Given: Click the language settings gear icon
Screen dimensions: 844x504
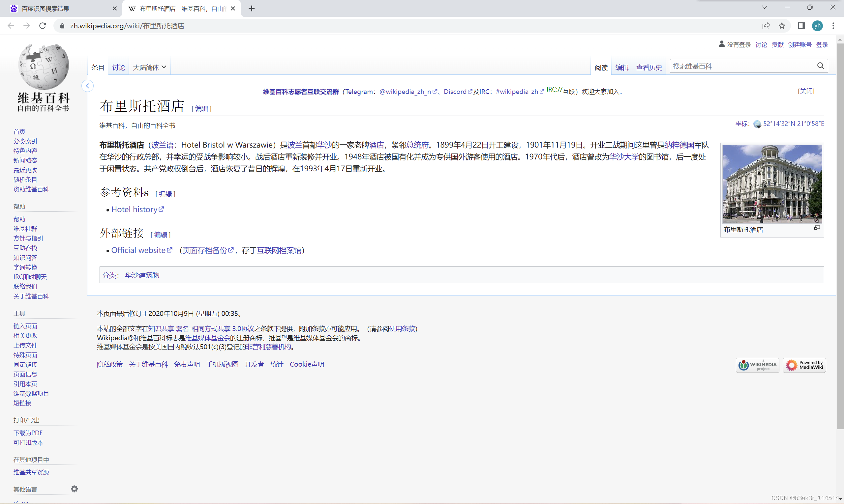Looking at the screenshot, I should tap(74, 489).
